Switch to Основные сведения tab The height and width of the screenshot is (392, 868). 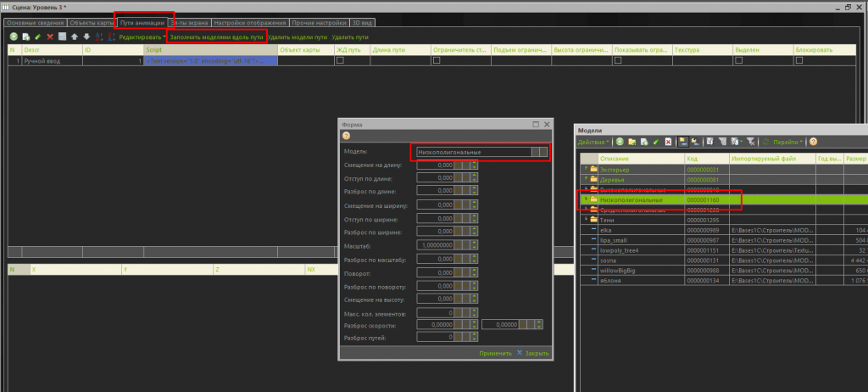36,23
